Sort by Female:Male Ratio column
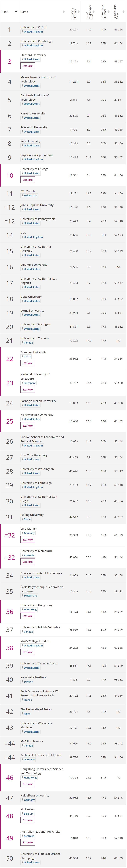Image resolution: width=127 pixels, height=868 pixels. (124, 12)
